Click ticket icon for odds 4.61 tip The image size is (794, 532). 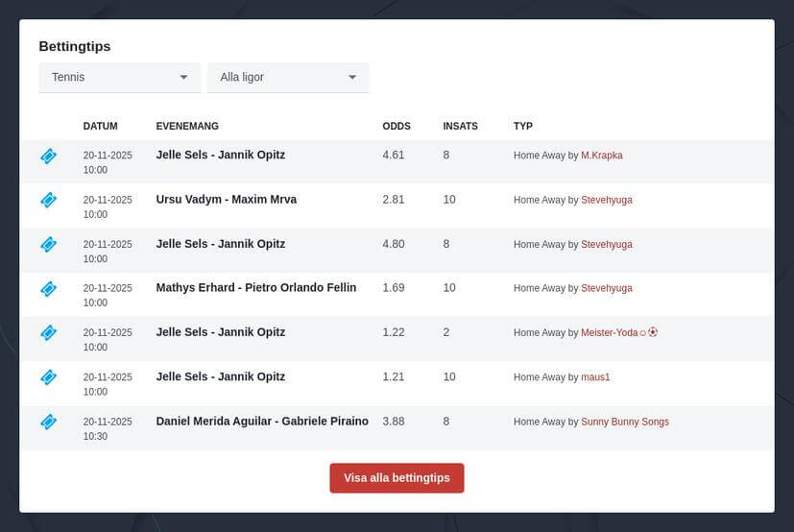point(48,156)
